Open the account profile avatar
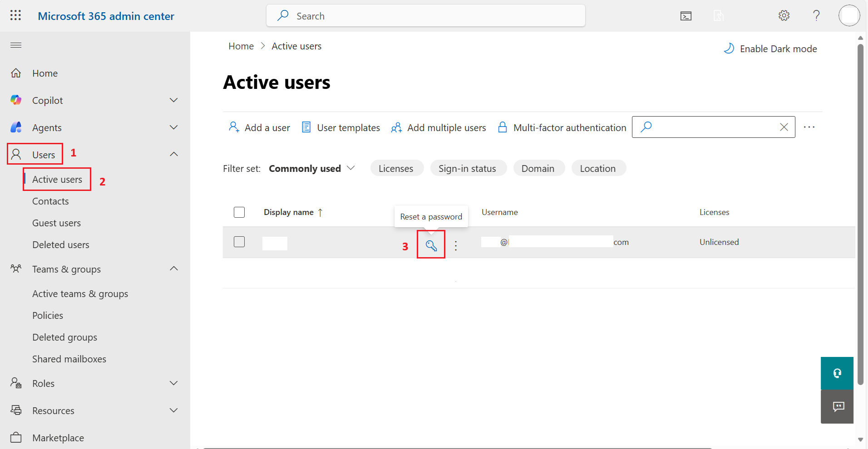Viewport: 868px width, 449px height. 849,16
